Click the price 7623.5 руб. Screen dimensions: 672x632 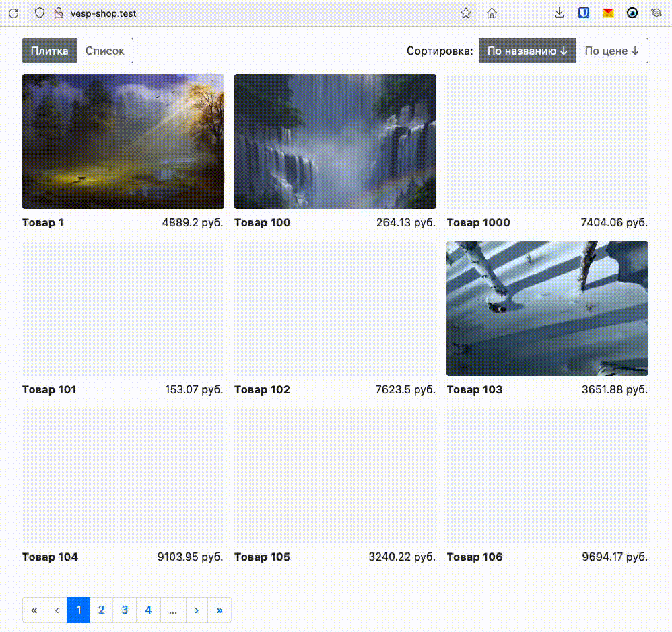pyautogui.click(x=405, y=389)
